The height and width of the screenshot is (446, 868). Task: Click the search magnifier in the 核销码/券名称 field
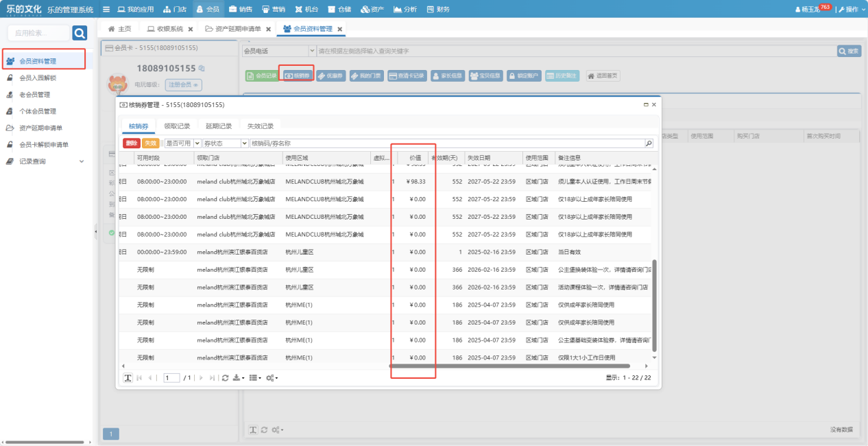[649, 143]
